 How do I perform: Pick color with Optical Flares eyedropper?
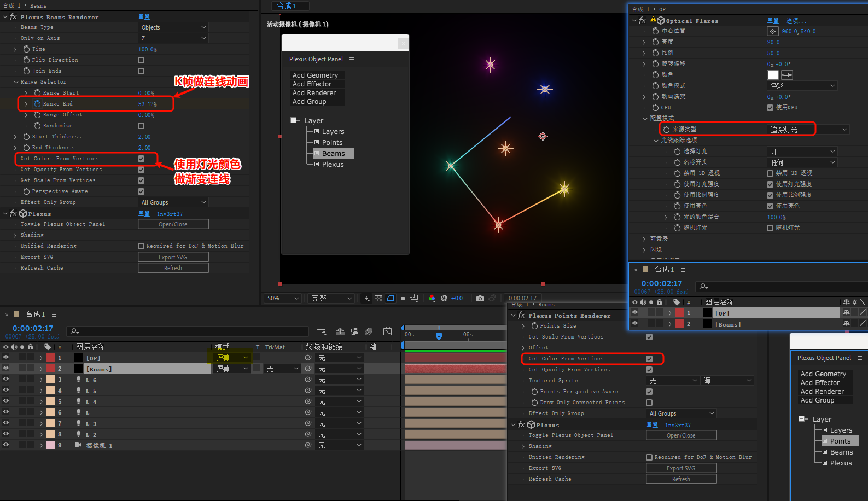click(787, 75)
